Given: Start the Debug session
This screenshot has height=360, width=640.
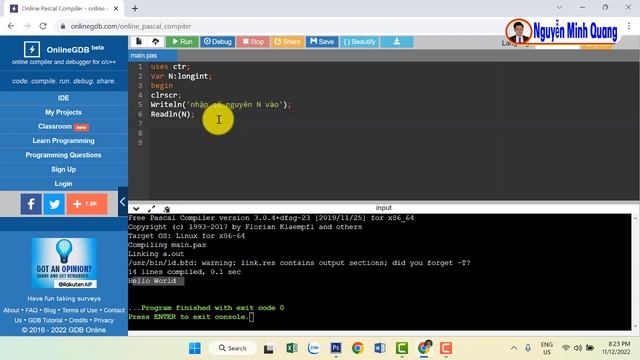Looking at the screenshot, I should pyautogui.click(x=218, y=42).
